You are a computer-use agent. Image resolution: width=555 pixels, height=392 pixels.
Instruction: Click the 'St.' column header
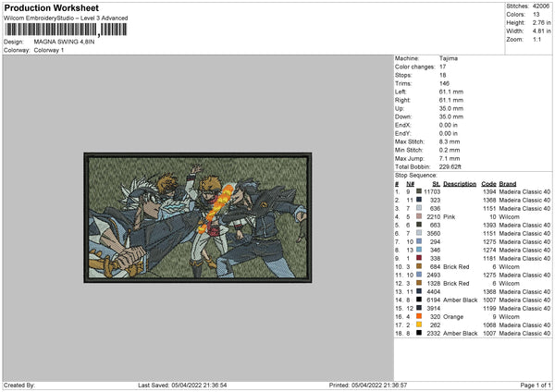(436, 184)
